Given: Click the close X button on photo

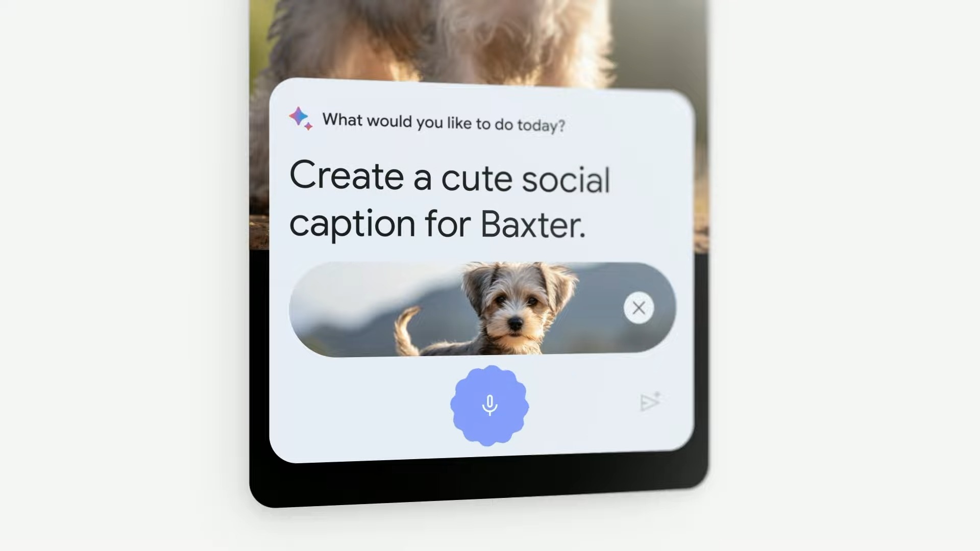Looking at the screenshot, I should point(638,308).
